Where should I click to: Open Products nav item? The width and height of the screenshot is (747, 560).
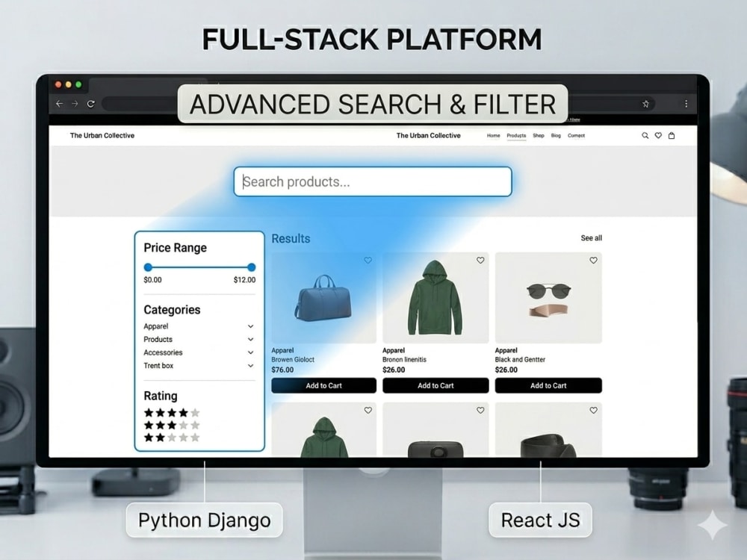(x=516, y=136)
